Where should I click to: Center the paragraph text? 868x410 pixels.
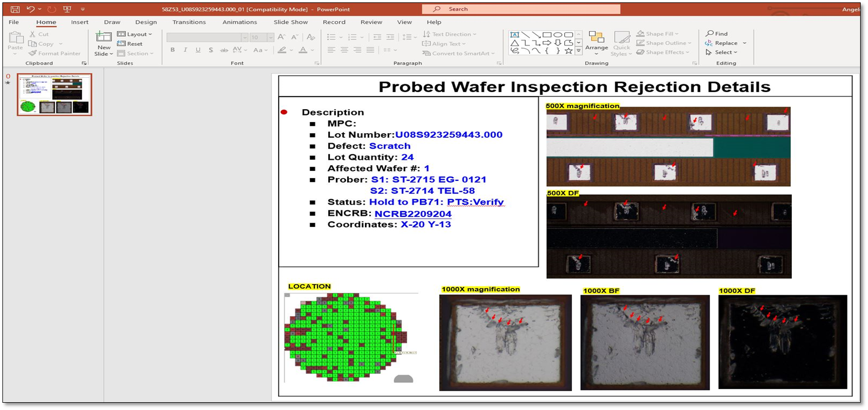point(344,50)
